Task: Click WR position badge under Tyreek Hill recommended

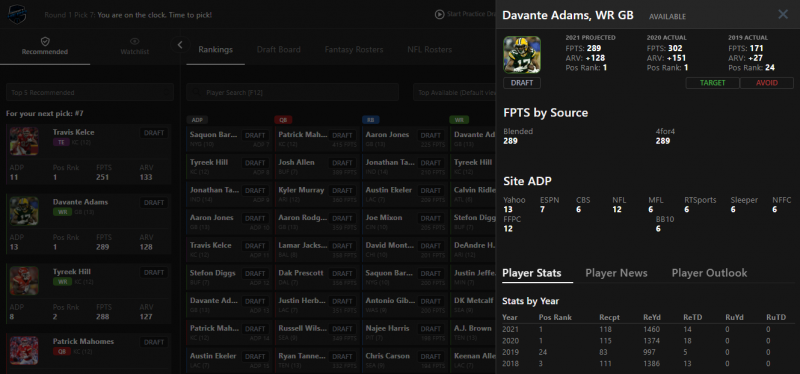Action: (x=62, y=282)
